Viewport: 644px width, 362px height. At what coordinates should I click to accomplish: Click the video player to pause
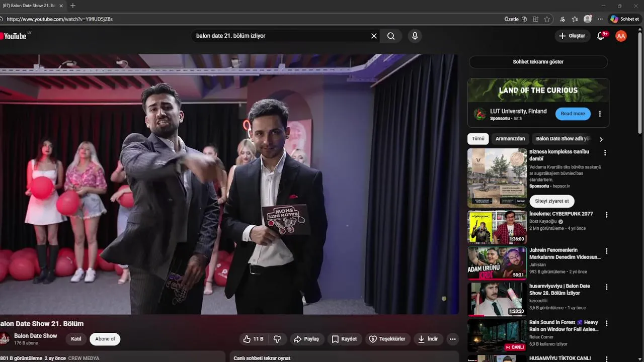229,184
